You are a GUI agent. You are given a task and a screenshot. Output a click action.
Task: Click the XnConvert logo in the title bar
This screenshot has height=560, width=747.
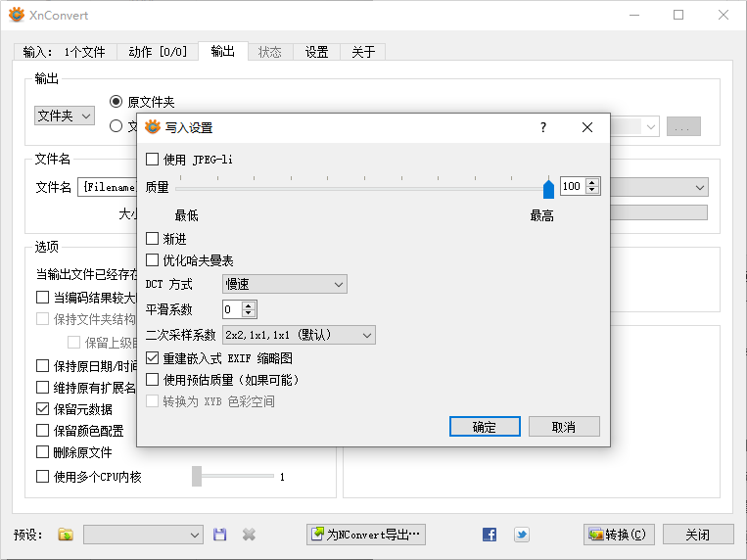coord(17,15)
